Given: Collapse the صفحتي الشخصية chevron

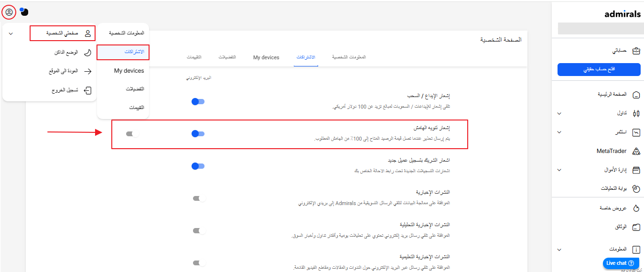Looking at the screenshot, I should click(x=11, y=33).
